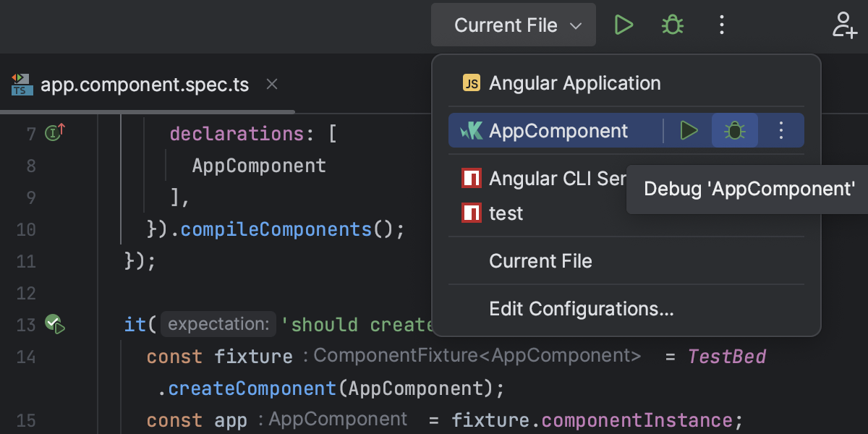Click the JS icon beside Angular Application
This screenshot has height=434, width=868.
[471, 82]
